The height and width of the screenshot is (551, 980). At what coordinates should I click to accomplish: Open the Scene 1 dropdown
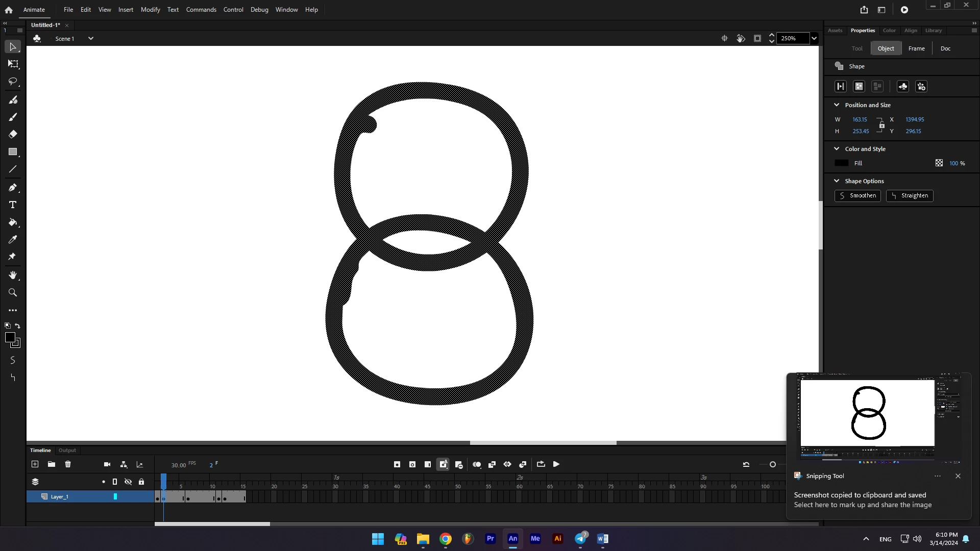tap(91, 38)
